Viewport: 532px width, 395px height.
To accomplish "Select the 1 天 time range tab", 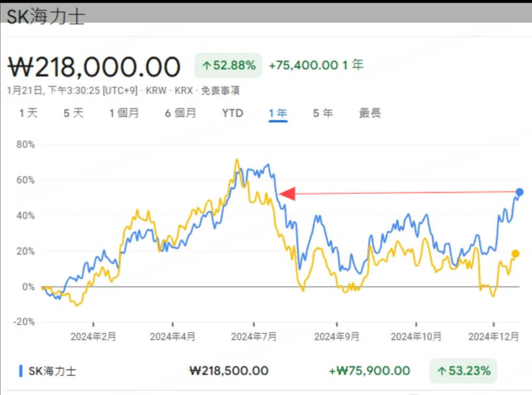I will [28, 113].
